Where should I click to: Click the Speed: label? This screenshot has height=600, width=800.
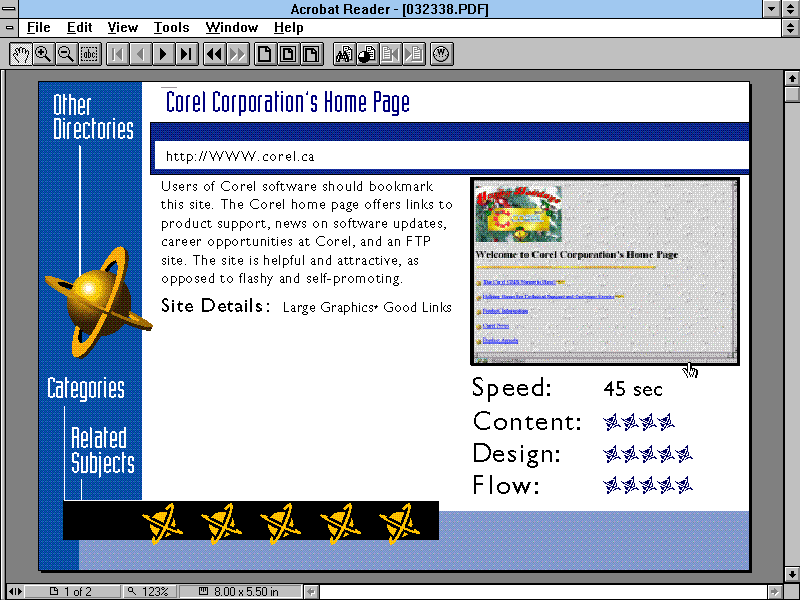point(512,388)
